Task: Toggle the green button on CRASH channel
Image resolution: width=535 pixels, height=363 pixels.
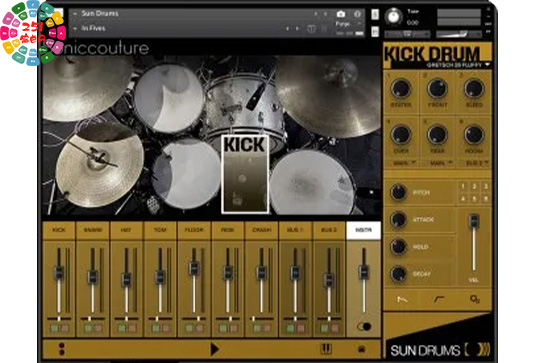Action: pos(257,328)
